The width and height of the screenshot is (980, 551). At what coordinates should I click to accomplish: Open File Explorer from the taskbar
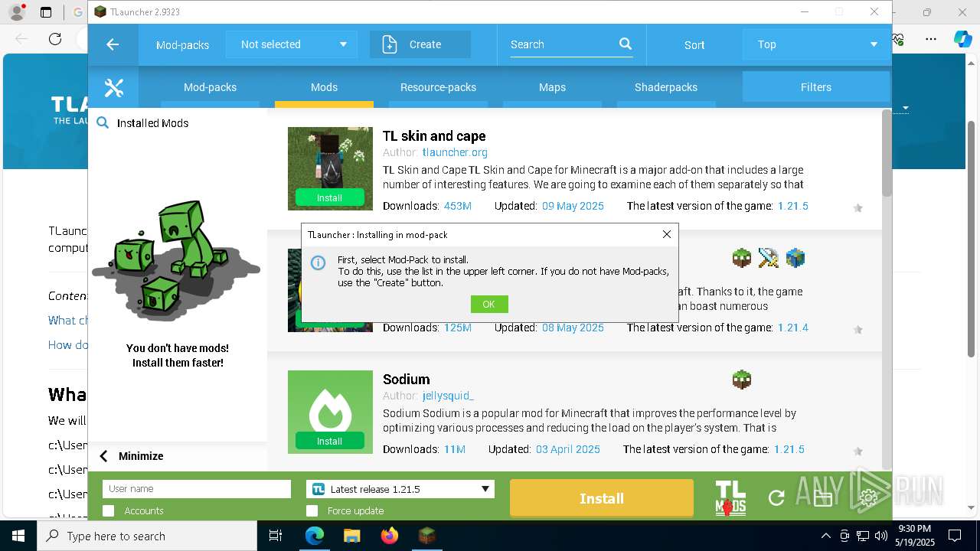(351, 536)
